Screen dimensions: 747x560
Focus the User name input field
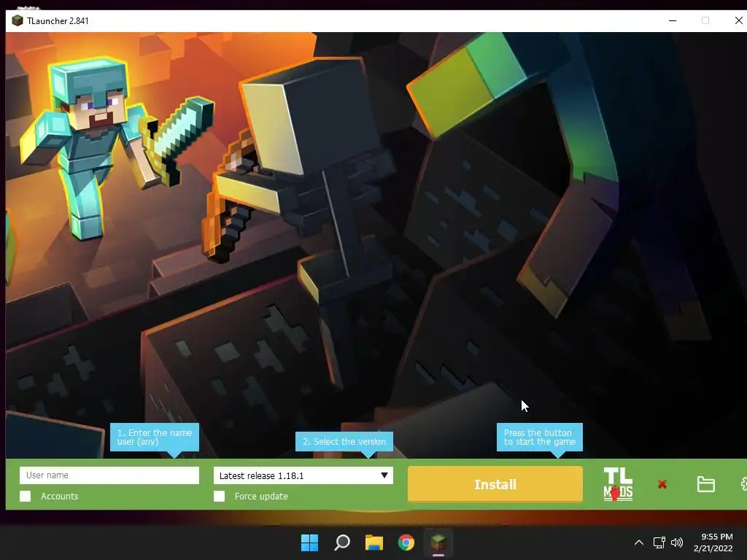click(x=109, y=475)
